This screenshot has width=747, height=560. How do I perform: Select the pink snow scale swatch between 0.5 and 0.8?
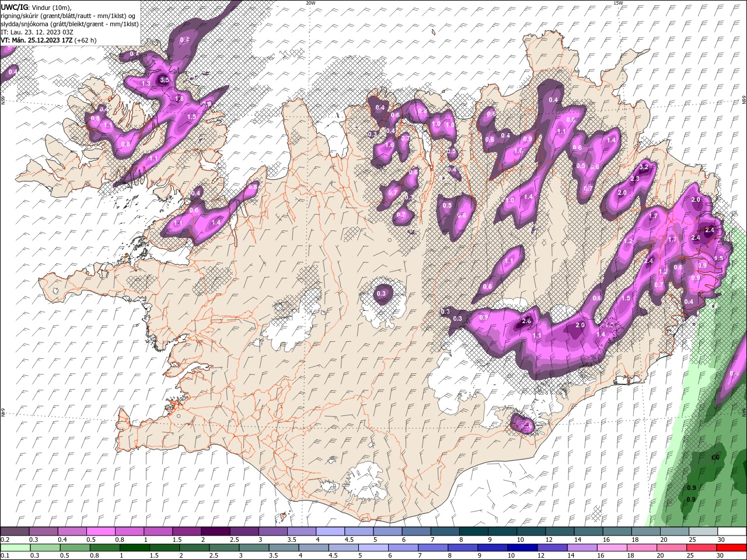point(101,531)
